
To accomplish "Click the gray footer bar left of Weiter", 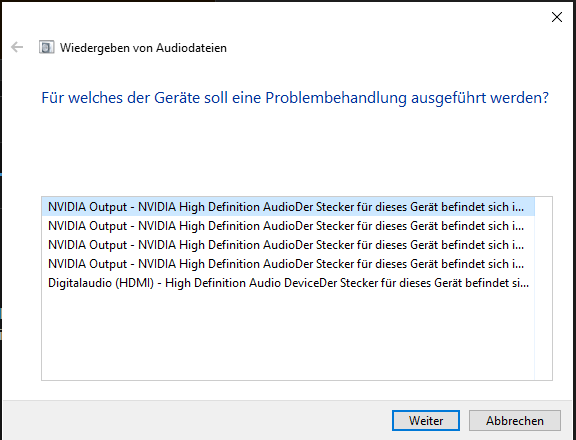I will (197, 421).
